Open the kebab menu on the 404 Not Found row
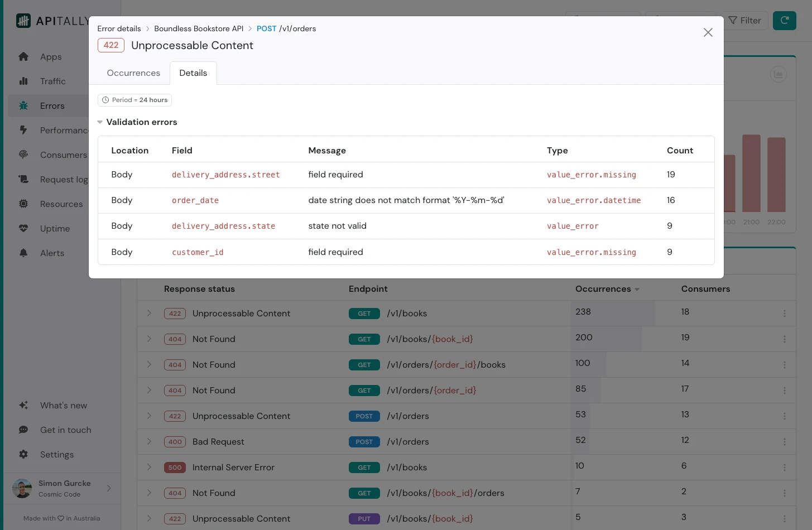 (x=785, y=339)
